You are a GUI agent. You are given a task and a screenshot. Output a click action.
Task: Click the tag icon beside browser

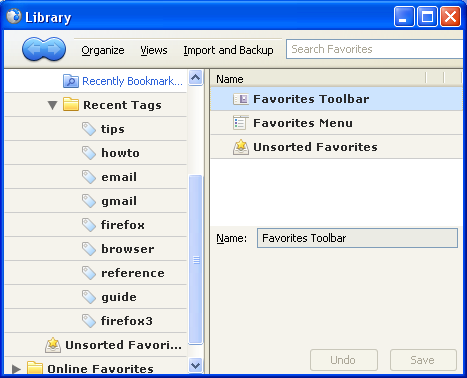pyautogui.click(x=89, y=249)
